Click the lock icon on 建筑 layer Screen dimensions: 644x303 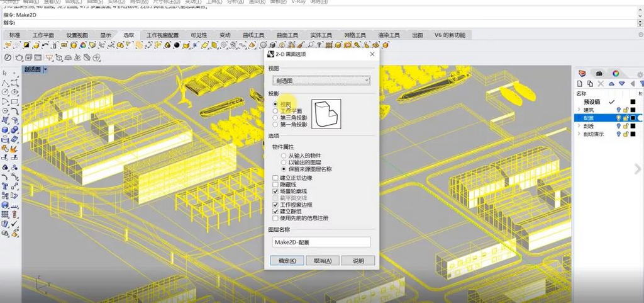pyautogui.click(x=626, y=110)
